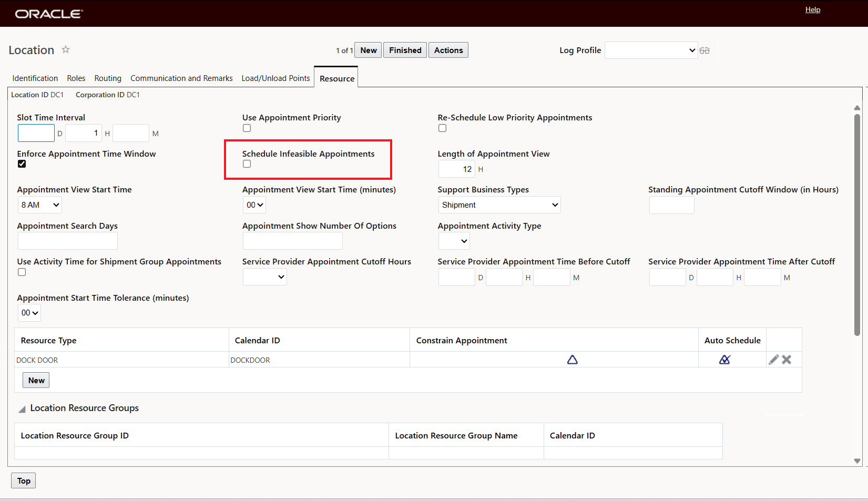Switch to the Routing tab
868x501 pixels.
[108, 78]
